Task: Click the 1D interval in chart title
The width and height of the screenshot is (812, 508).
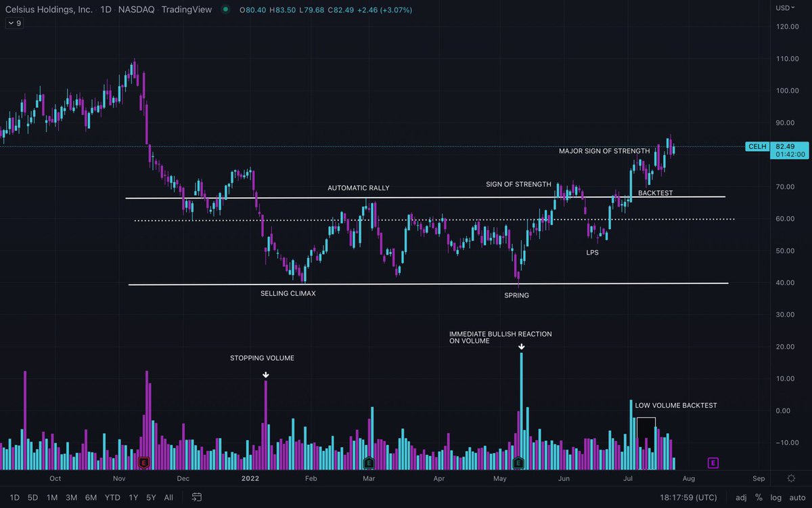Action: tap(106, 10)
